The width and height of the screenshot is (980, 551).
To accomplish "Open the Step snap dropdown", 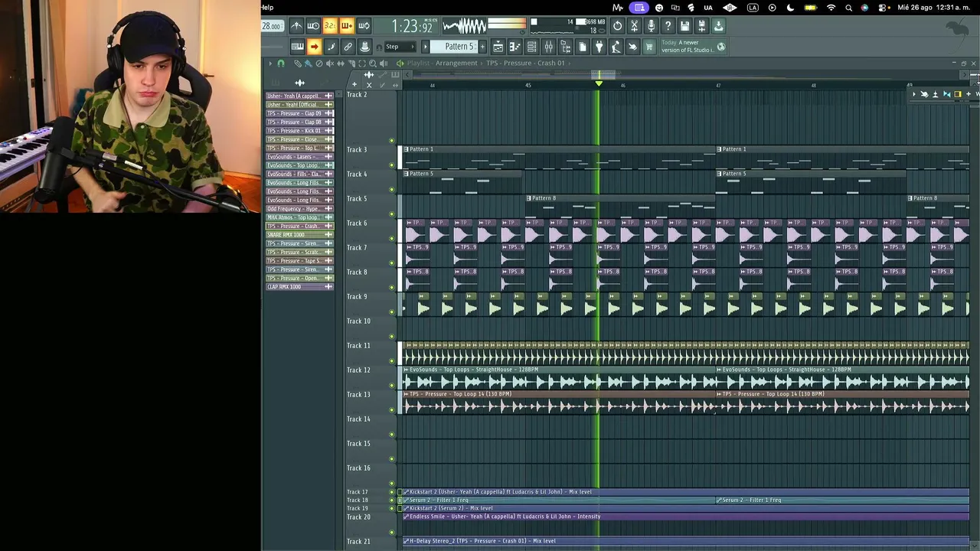I will coord(400,47).
